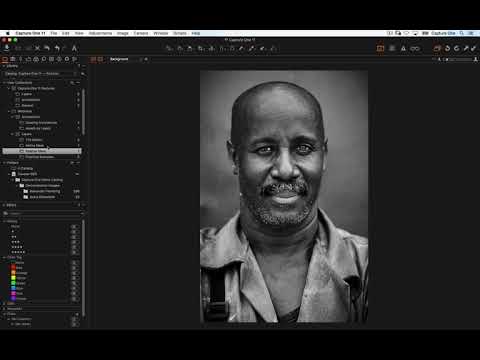Toggle the Blue color tag filter
480x360 pixels.
pyautogui.click(x=74, y=288)
